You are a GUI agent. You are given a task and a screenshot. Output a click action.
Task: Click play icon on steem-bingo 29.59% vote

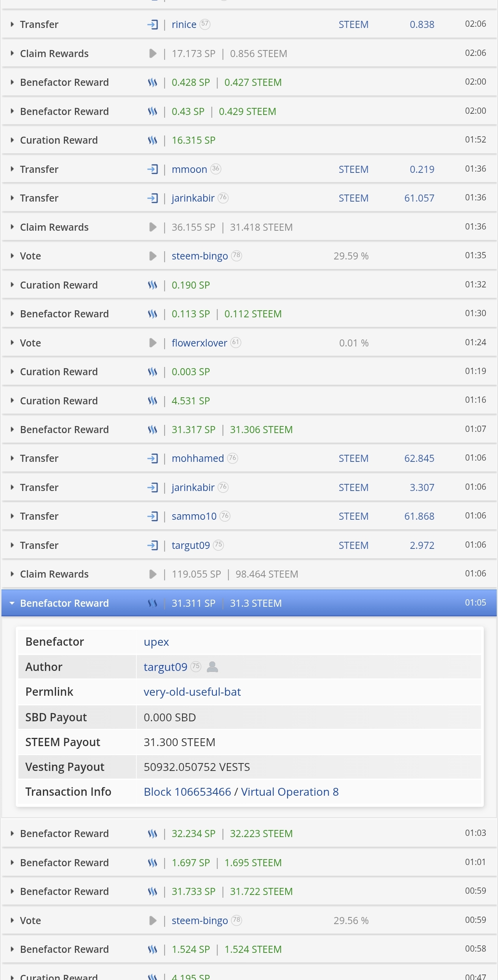click(153, 256)
